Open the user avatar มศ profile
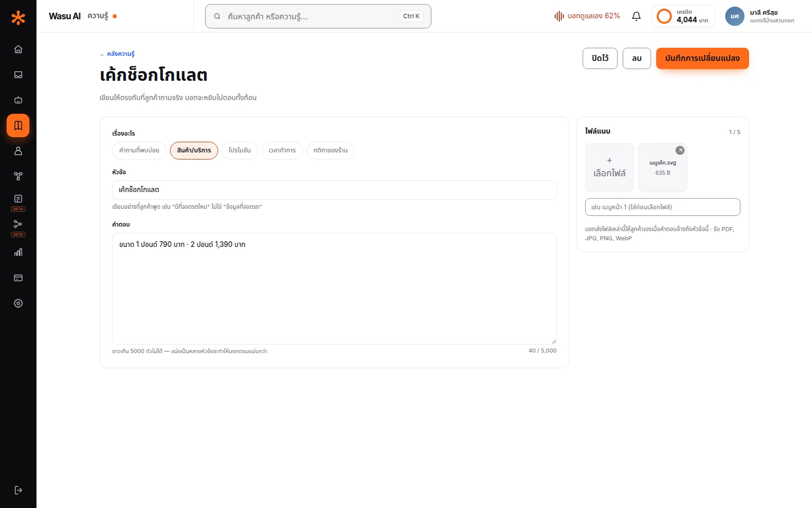Image resolution: width=812 pixels, height=508 pixels. coord(734,16)
